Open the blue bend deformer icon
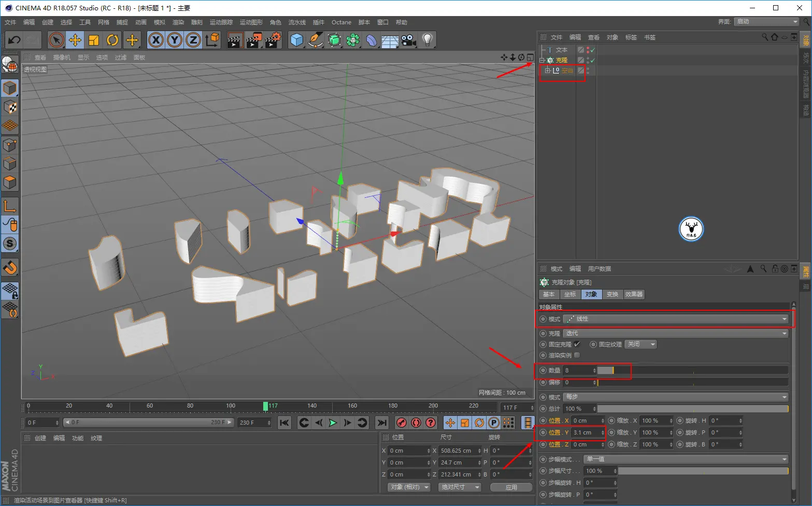The height and width of the screenshot is (506, 812). click(372, 40)
